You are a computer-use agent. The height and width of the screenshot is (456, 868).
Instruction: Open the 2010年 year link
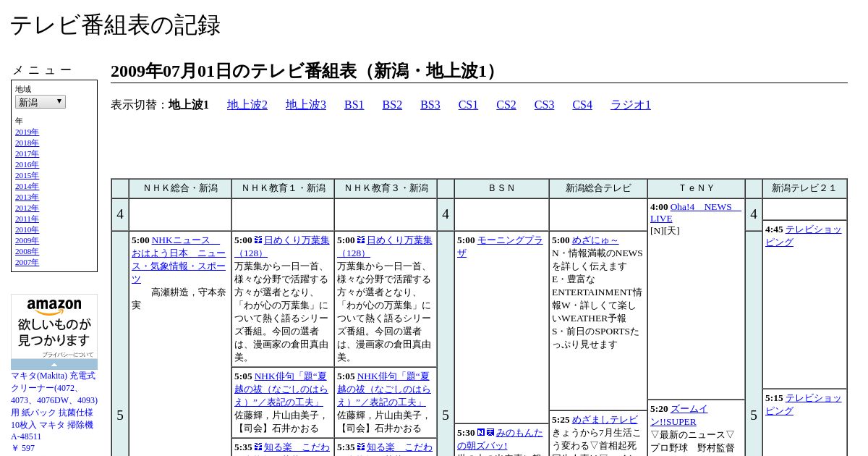coord(27,229)
